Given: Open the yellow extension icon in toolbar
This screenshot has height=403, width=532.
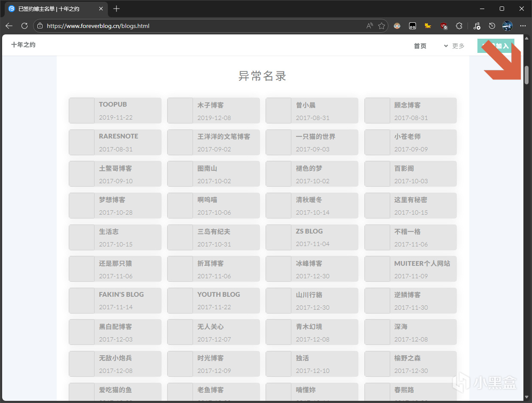Looking at the screenshot, I should 428,26.
